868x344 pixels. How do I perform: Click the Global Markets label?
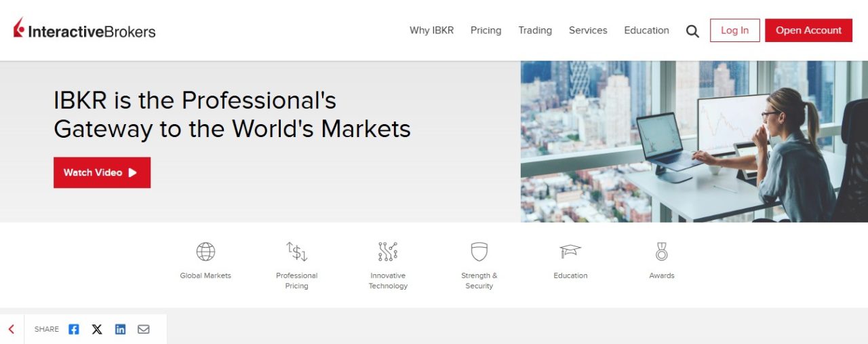click(x=205, y=275)
